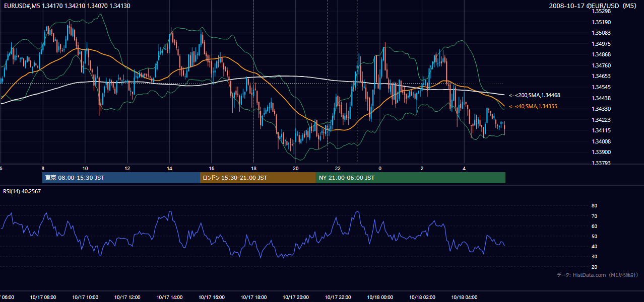The height and width of the screenshot is (302, 644).
Task: Click price axis value 1.34545
Action: coord(601,87)
